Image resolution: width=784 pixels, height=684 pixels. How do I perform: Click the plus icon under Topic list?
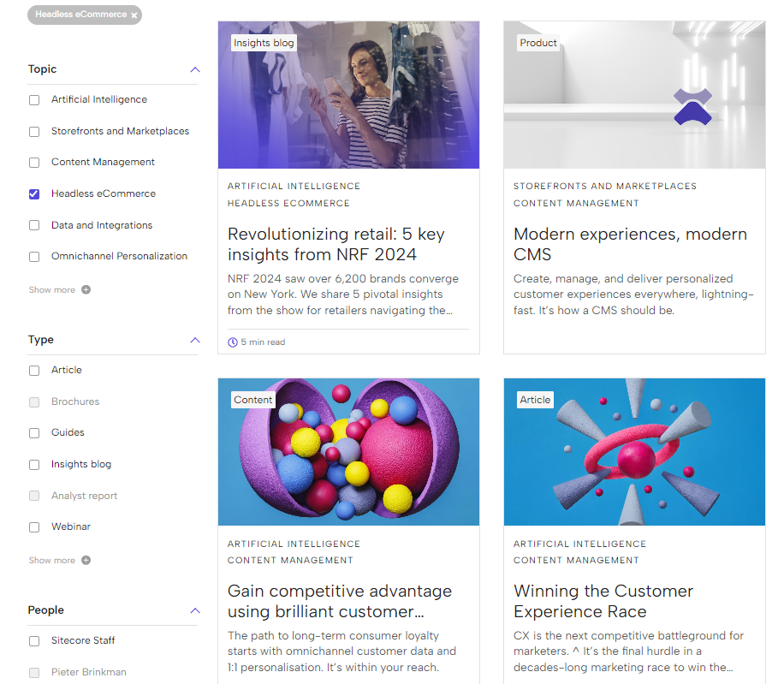click(x=86, y=289)
